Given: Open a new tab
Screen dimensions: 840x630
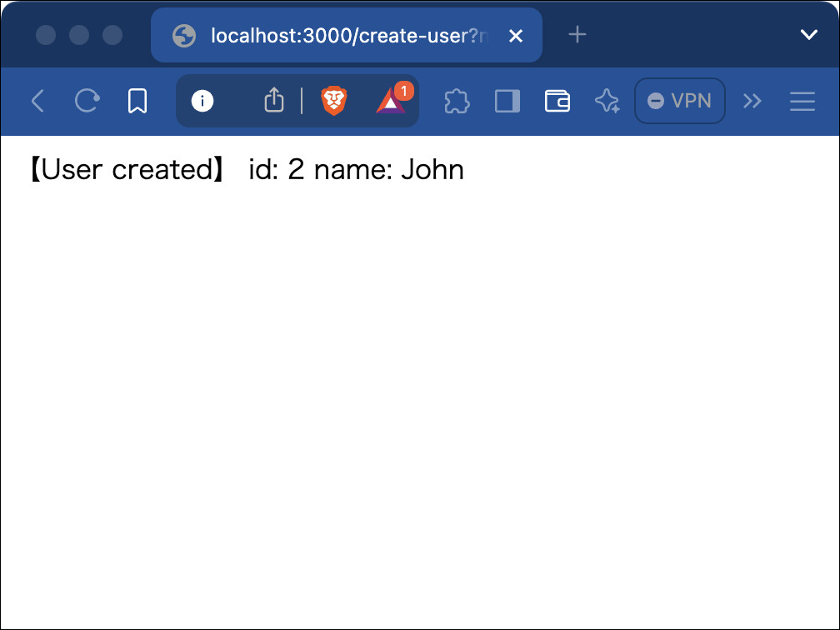Looking at the screenshot, I should [577, 35].
